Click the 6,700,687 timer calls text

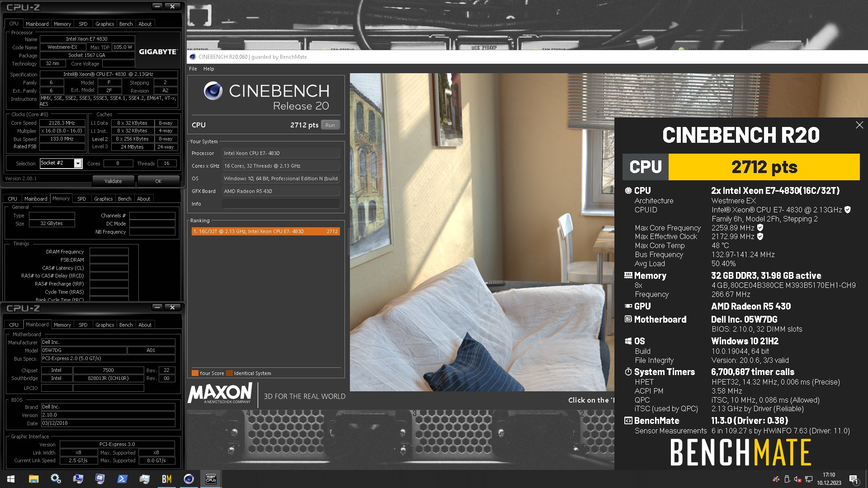tap(753, 372)
